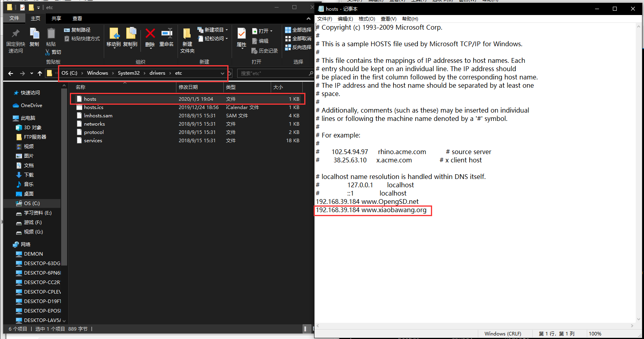
Task: Open Notepad Help (帮助) menu
Action: coord(410,19)
